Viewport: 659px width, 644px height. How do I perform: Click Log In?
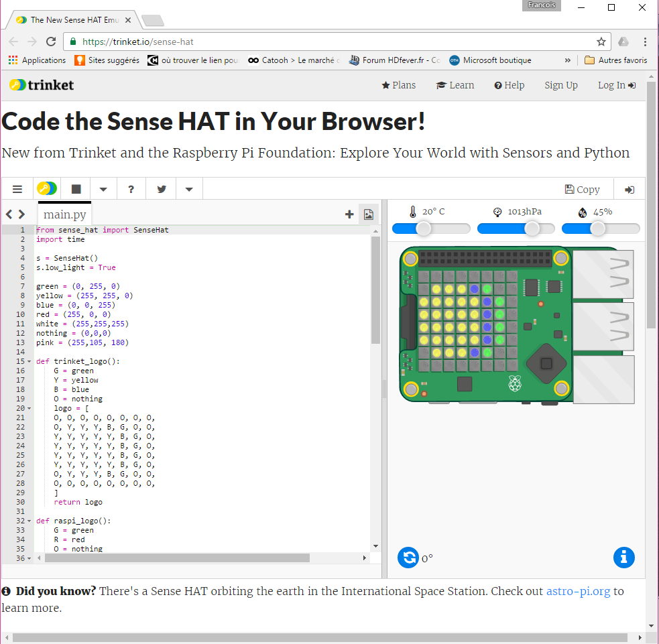tap(617, 85)
